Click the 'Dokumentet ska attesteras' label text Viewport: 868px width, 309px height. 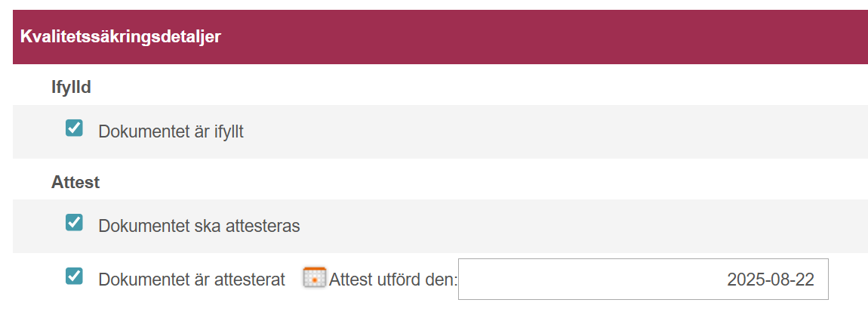point(199,227)
